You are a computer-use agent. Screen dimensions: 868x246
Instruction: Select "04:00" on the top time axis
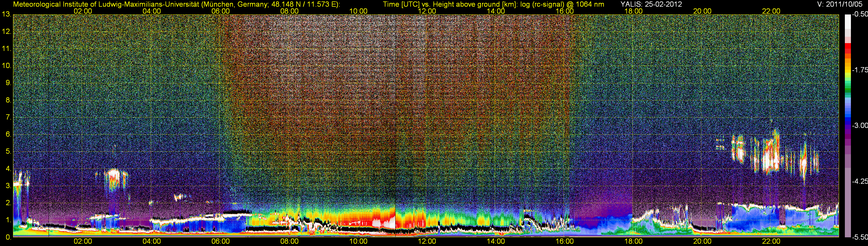(152, 11)
